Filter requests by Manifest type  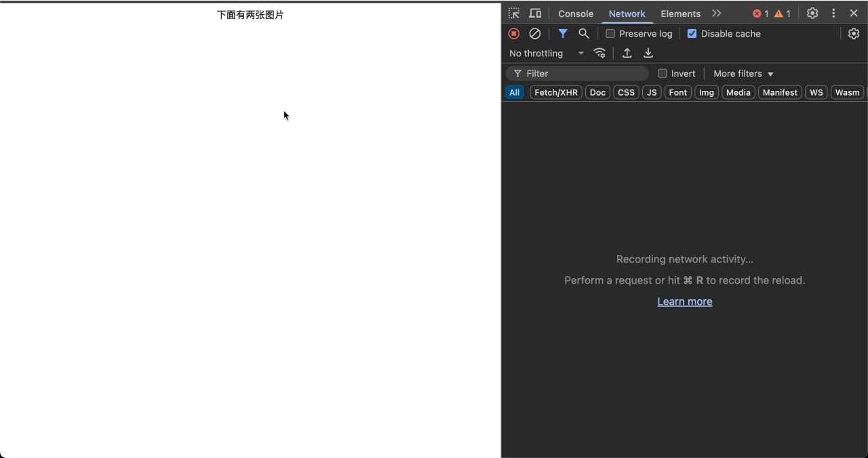(780, 92)
